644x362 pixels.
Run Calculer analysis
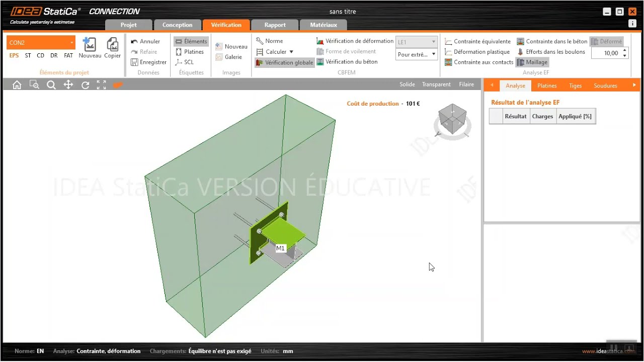(x=272, y=52)
